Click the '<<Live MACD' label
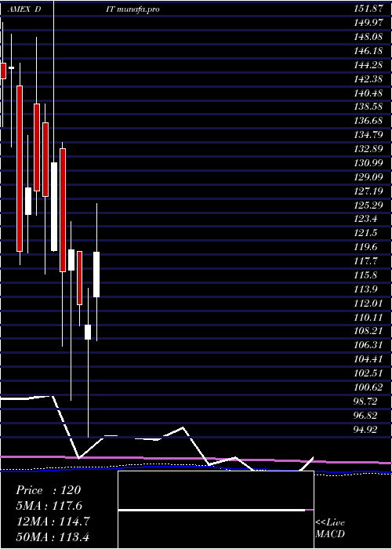This screenshot has width=392, height=549. (x=330, y=529)
